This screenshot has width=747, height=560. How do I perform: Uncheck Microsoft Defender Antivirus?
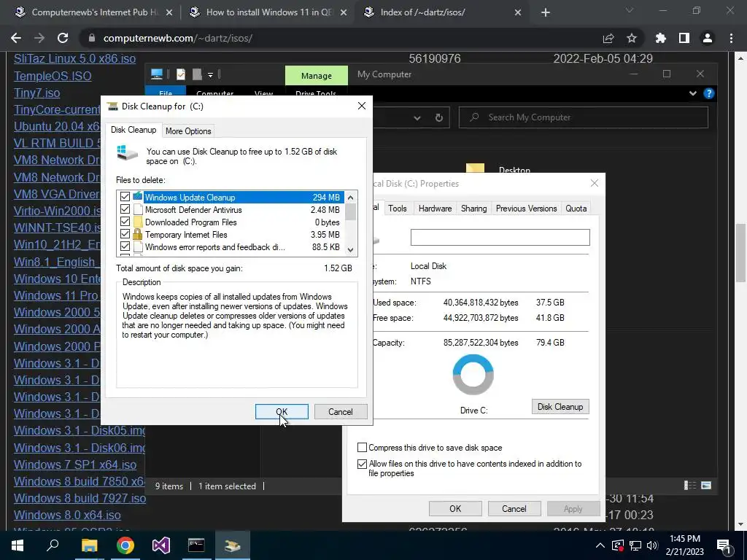click(x=125, y=209)
